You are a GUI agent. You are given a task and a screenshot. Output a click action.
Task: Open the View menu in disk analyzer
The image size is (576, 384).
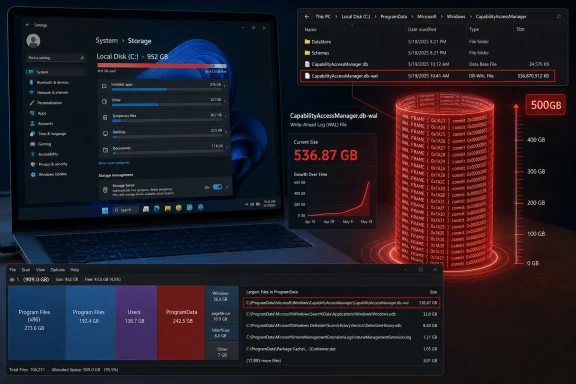click(x=40, y=270)
